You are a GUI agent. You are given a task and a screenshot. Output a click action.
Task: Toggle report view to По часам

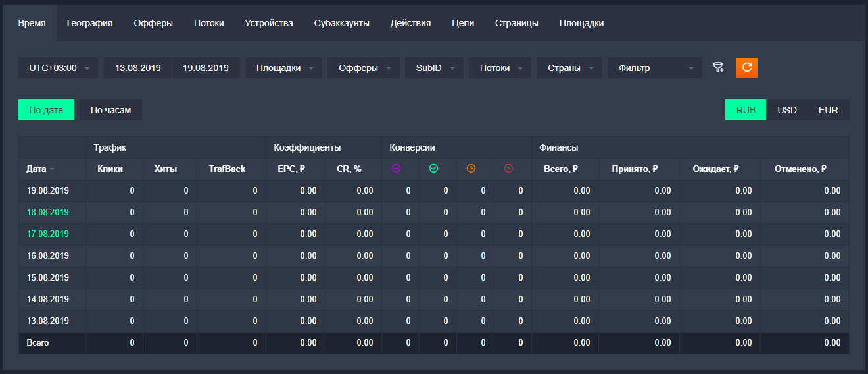click(x=110, y=110)
